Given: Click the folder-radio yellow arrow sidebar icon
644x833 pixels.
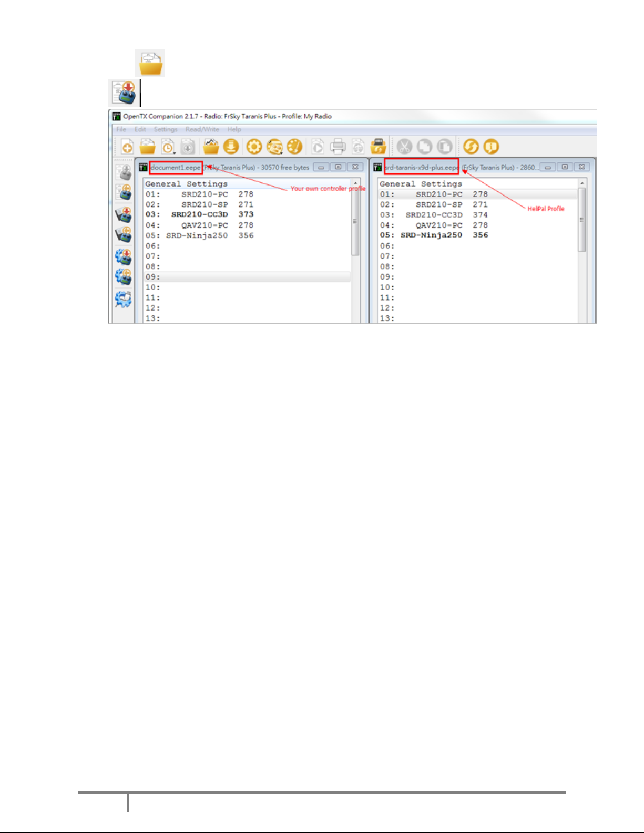Looking at the screenshot, I should tap(124, 235).
